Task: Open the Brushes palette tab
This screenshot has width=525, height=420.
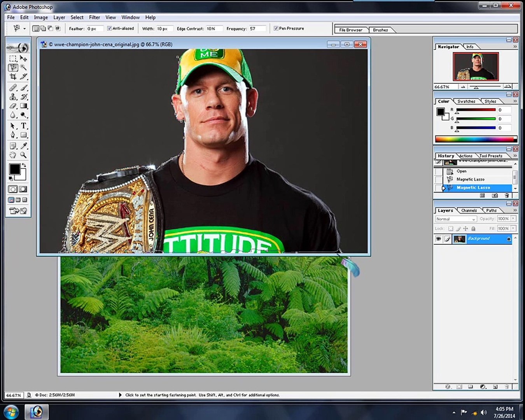Action: tap(380, 30)
